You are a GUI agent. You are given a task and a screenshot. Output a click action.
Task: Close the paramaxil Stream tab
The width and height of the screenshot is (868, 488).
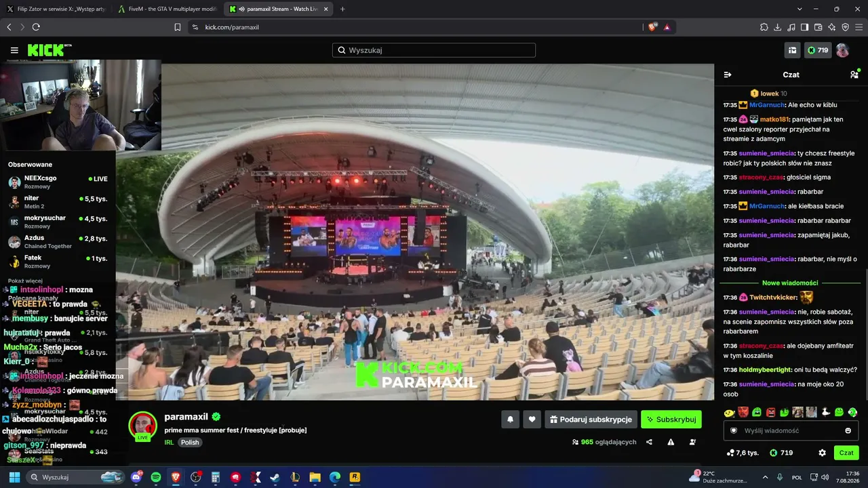[326, 9]
